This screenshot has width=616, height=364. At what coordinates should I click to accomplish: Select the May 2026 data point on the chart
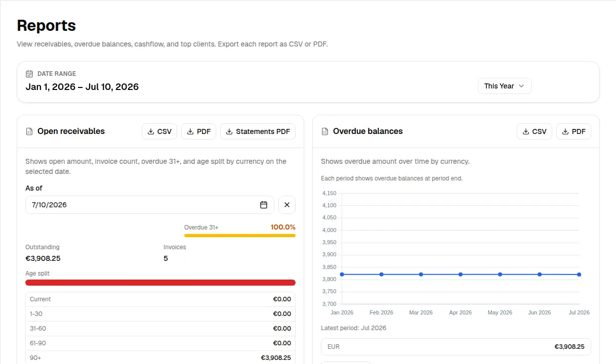500,275
